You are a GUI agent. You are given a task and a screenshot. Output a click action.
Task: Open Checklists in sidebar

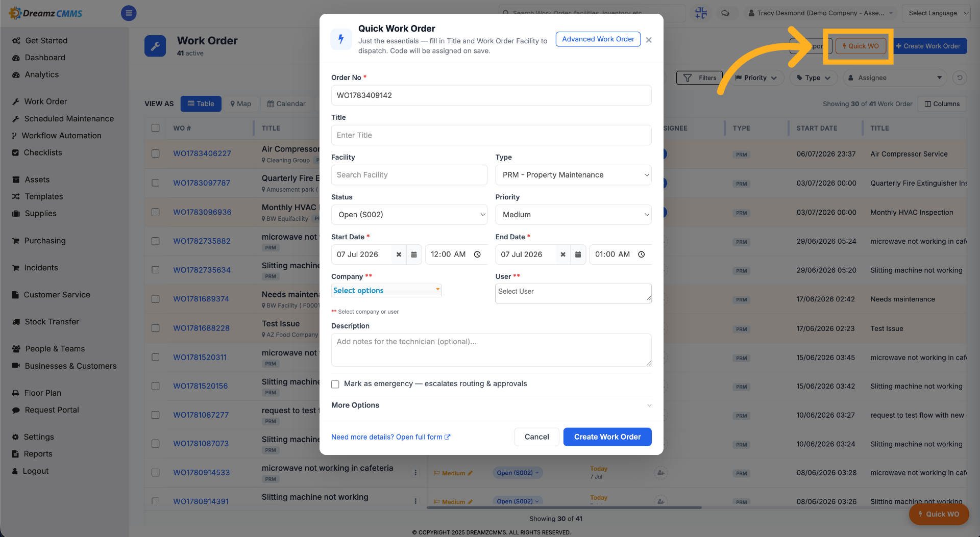[43, 152]
